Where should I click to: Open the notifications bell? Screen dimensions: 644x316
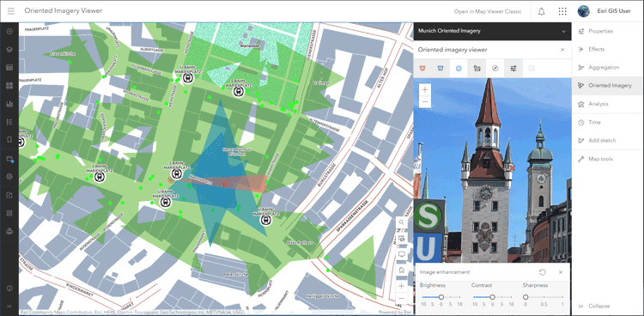coord(541,11)
